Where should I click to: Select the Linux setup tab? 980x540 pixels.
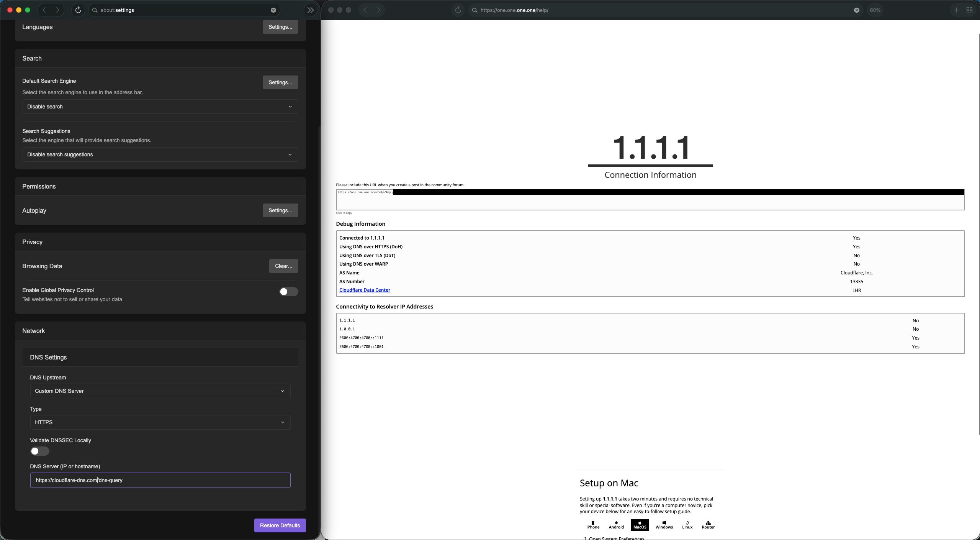coord(687,525)
